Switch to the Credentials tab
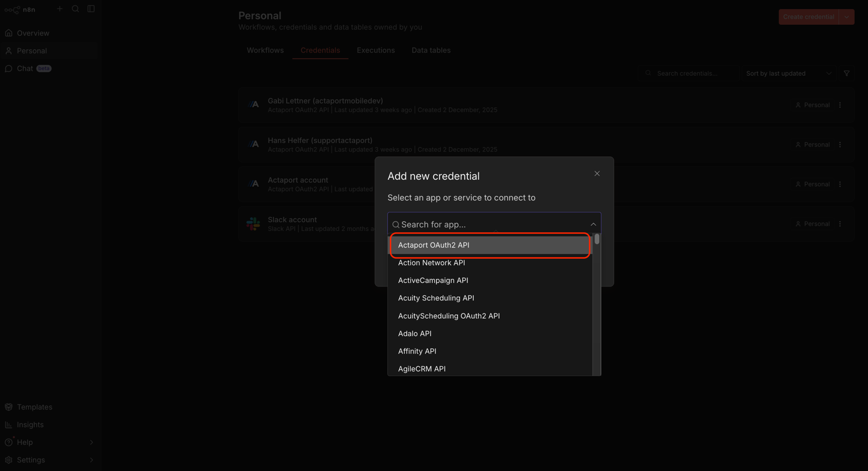The width and height of the screenshot is (868, 471). click(320, 50)
